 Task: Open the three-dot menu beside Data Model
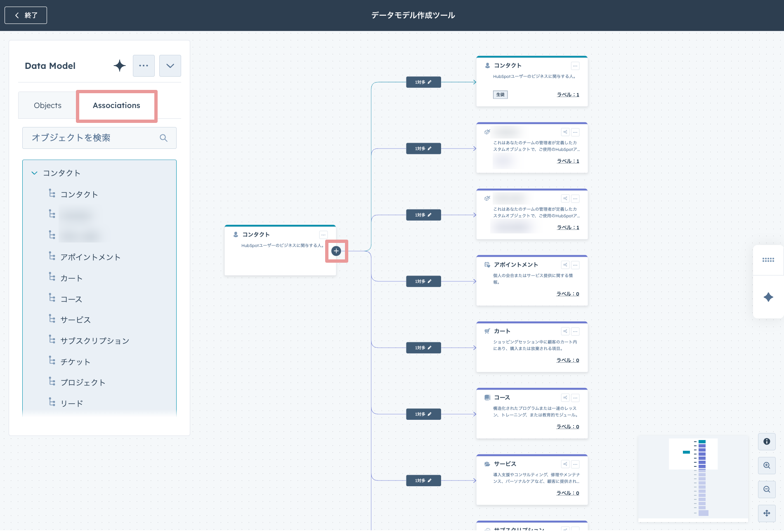[x=144, y=66]
